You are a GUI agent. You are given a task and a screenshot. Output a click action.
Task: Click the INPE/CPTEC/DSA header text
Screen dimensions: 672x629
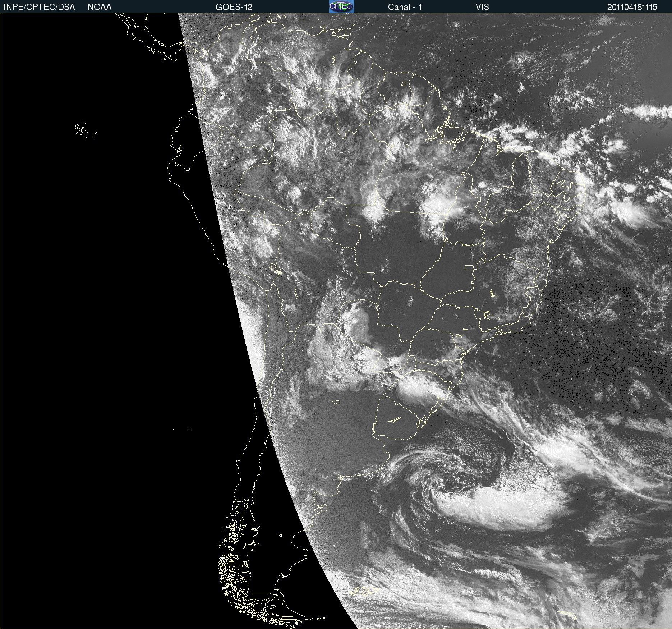(39, 7)
